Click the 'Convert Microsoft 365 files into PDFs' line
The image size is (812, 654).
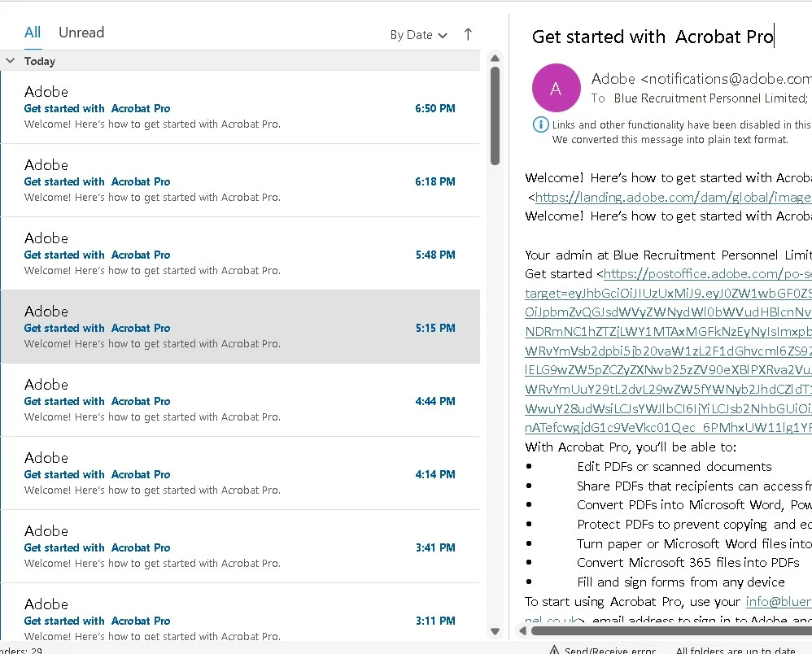click(688, 563)
